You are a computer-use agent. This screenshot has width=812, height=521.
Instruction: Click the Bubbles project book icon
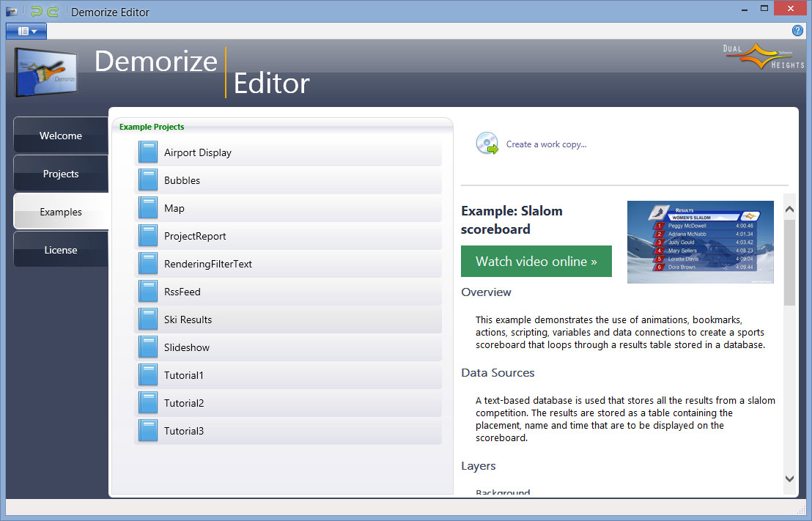(x=148, y=180)
